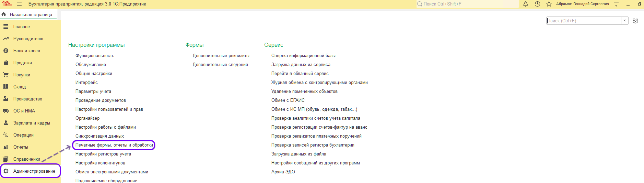644x183 pixels.
Task: Open Интерфейс settings link
Action: (86, 82)
